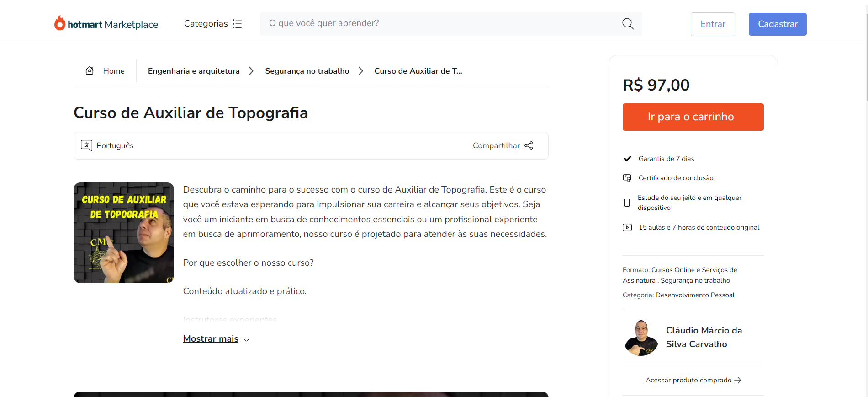Click the certificate icon for Certificado de conclusão
This screenshot has width=868, height=397.
627,178
